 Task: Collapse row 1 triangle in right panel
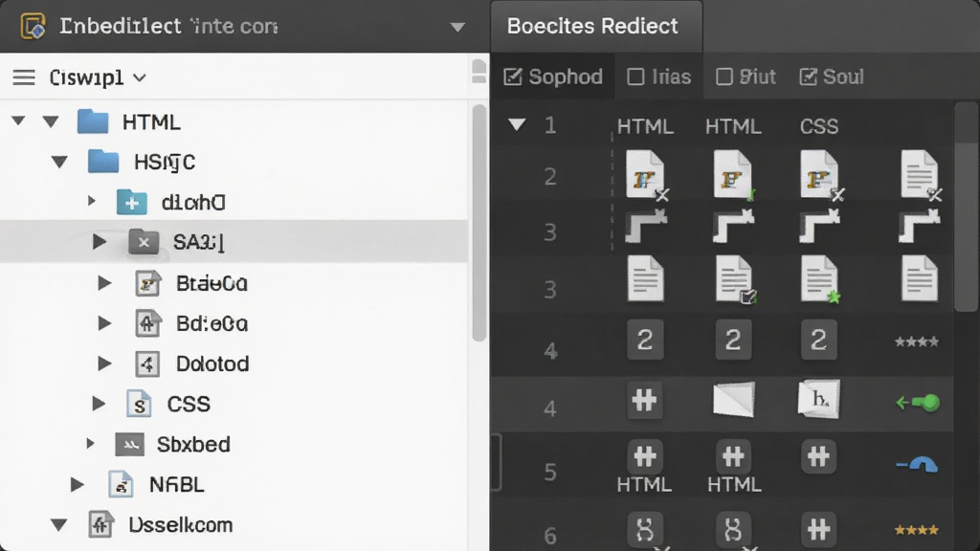[517, 124]
